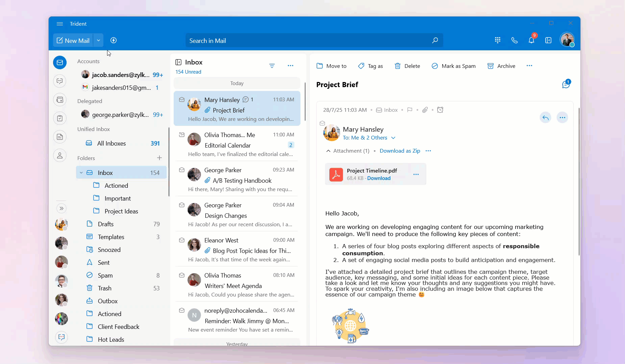Viewport: 625px width, 364px height.
Task: Open the Drafts folder
Action: point(122,224)
